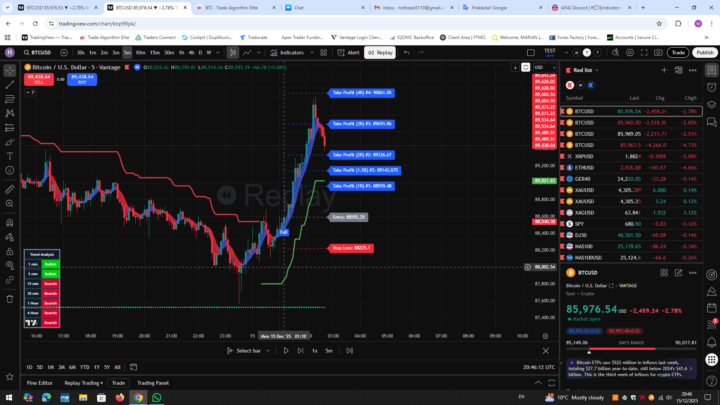Step replay forward one bar
This screenshot has width=720, height=405.
point(300,351)
